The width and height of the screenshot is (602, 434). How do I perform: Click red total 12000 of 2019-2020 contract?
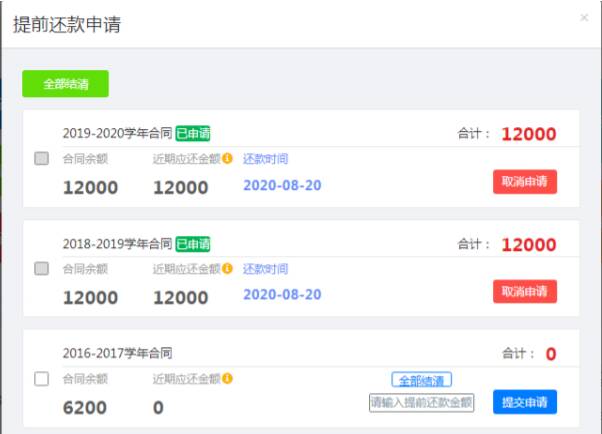tap(529, 134)
